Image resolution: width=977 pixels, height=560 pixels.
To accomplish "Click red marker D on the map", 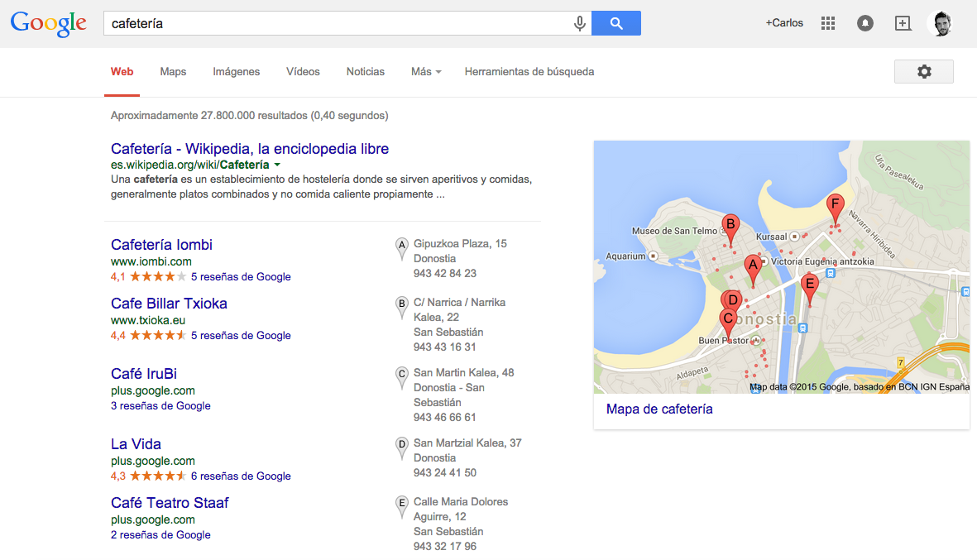I will click(734, 300).
